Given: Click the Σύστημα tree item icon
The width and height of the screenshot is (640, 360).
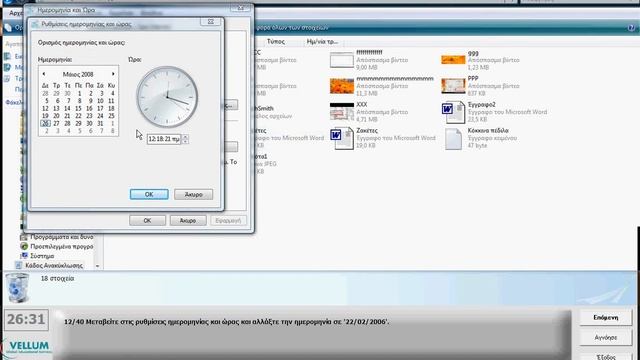Looking at the screenshot, I should pos(24,256).
